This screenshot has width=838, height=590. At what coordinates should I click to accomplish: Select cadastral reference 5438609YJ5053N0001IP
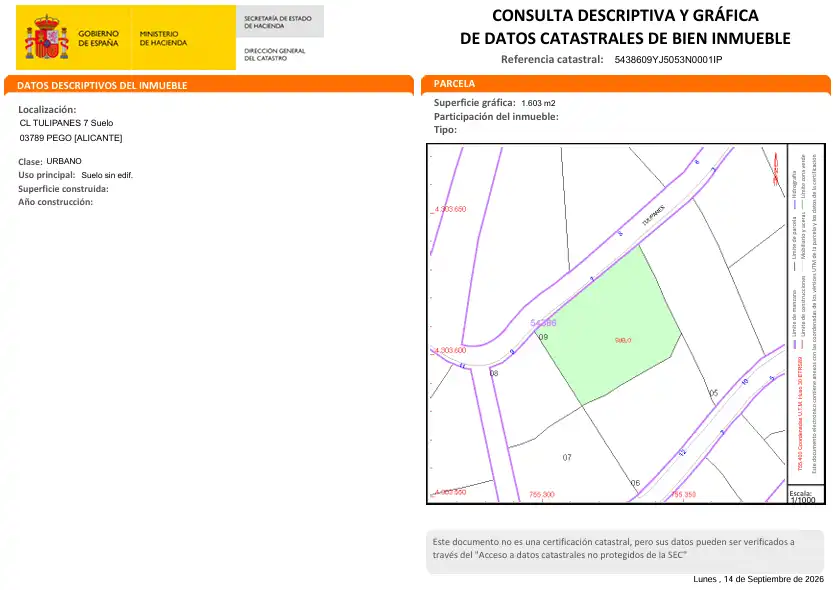(668, 59)
